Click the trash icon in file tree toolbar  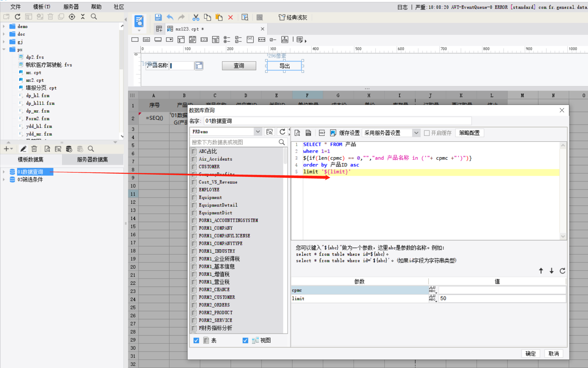click(50, 16)
